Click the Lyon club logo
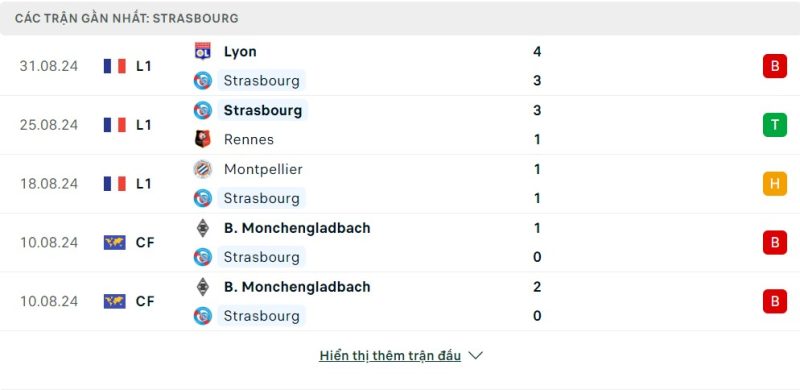The height and width of the screenshot is (390, 800). click(203, 52)
